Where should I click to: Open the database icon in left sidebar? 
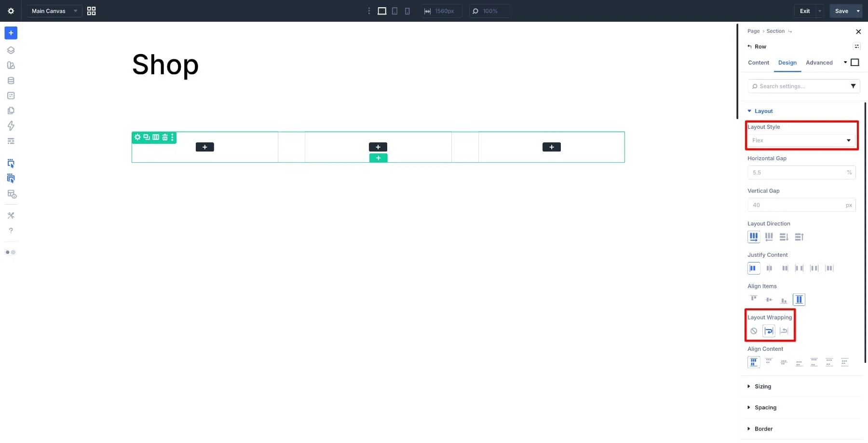11,81
